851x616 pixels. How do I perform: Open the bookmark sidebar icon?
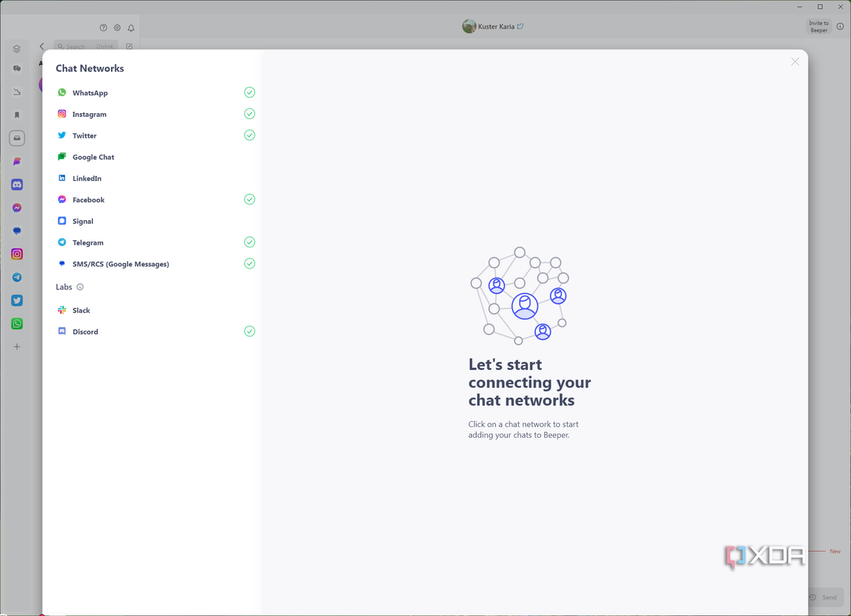17,115
